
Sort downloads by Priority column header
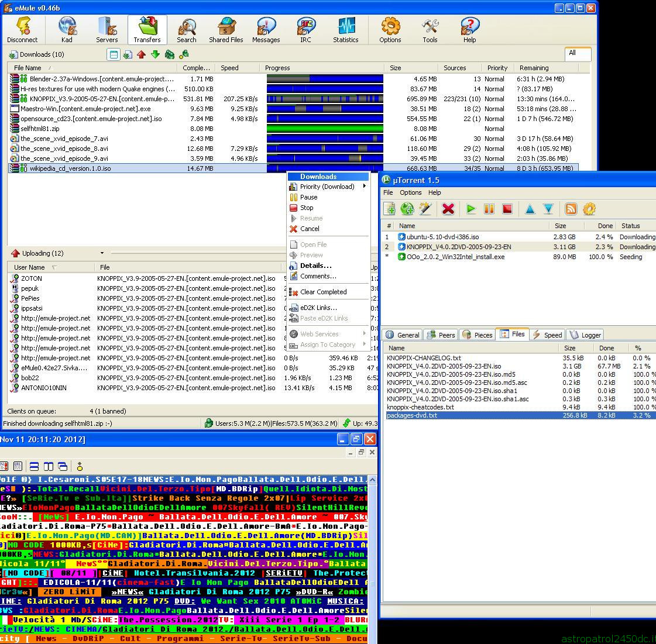pyautogui.click(x=497, y=68)
